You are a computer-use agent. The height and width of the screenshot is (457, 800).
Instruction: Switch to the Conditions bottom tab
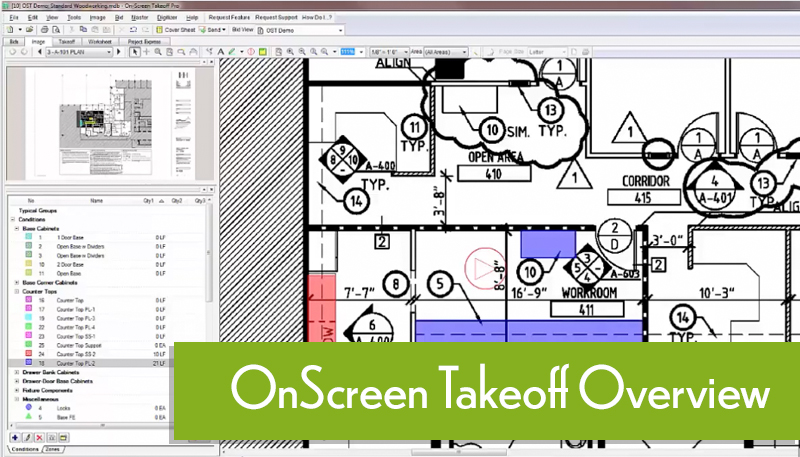click(24, 449)
